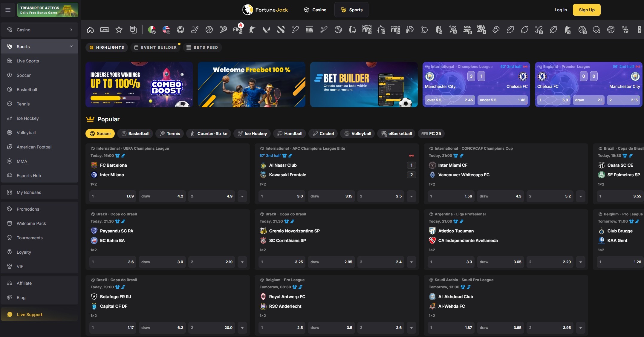Select the Italy soccer flag icon
The width and height of the screenshot is (644, 337).
pyautogui.click(x=152, y=30)
